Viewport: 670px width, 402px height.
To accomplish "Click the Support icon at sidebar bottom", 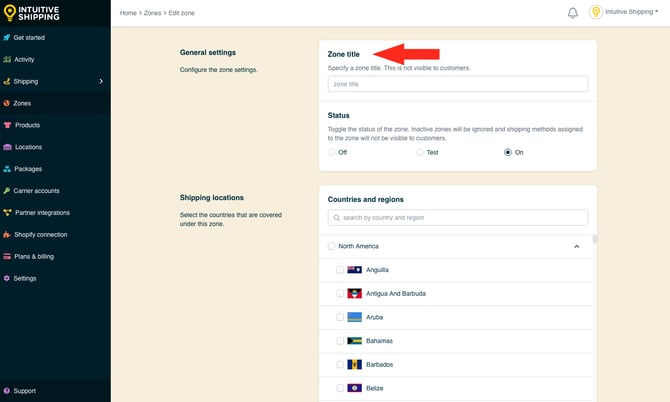I will [x=7, y=391].
